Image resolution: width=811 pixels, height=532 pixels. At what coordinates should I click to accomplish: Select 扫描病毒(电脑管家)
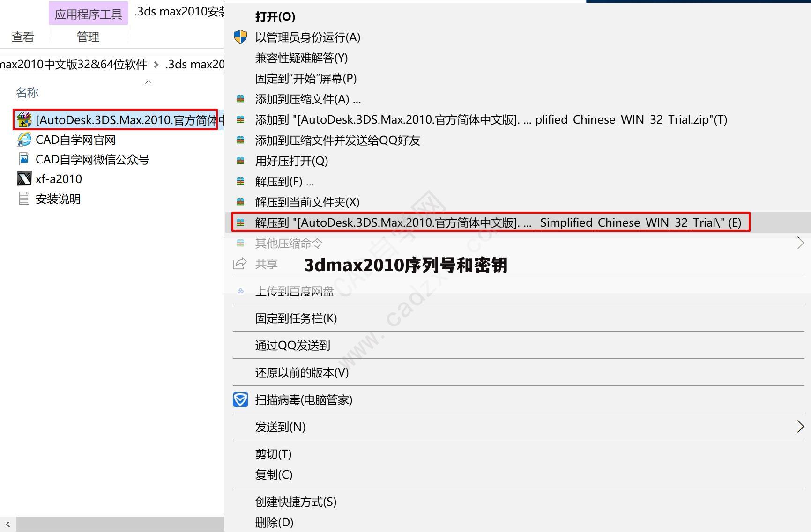click(x=304, y=400)
